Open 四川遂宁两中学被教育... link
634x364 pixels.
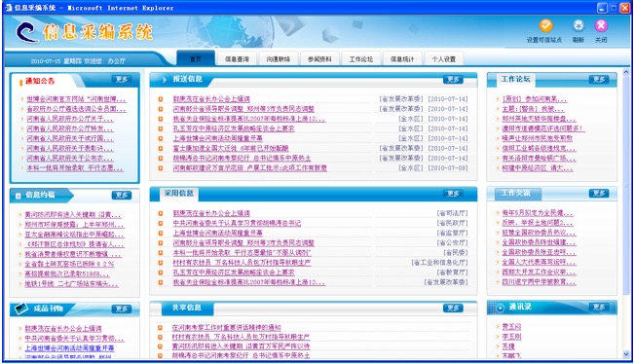tap(539, 282)
